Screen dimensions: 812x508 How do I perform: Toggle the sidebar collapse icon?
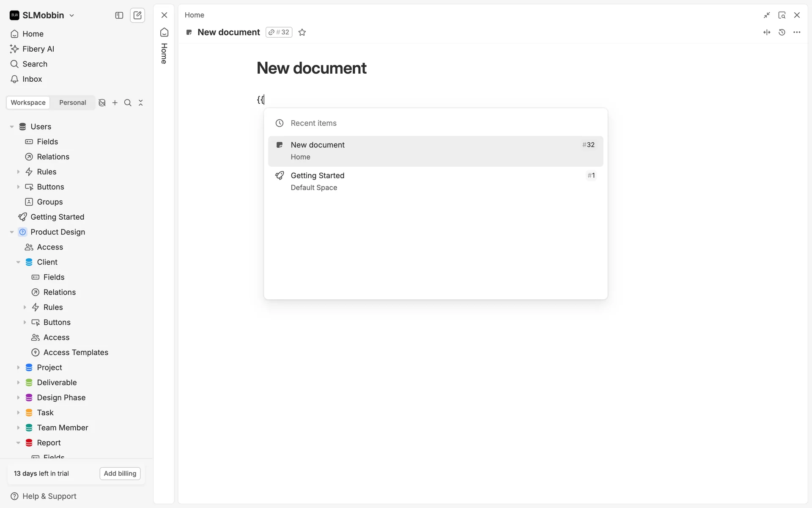[x=119, y=15]
